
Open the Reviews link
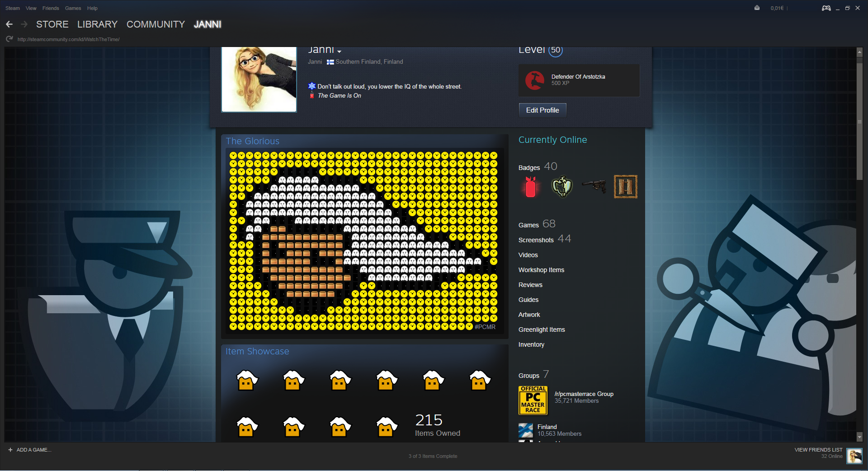point(530,285)
